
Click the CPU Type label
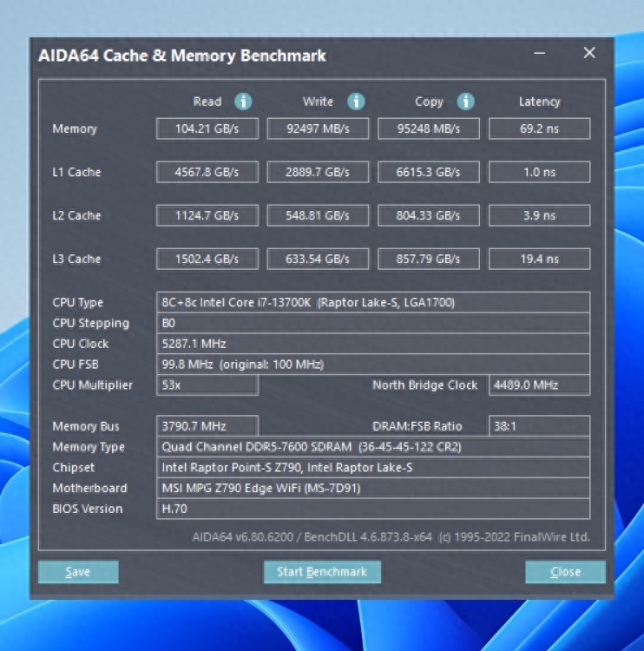(77, 303)
